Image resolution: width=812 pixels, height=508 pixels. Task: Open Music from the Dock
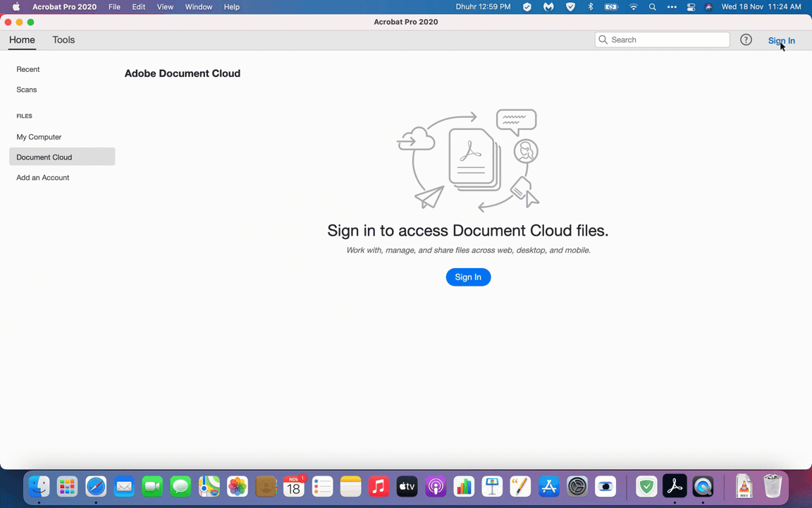point(379,487)
